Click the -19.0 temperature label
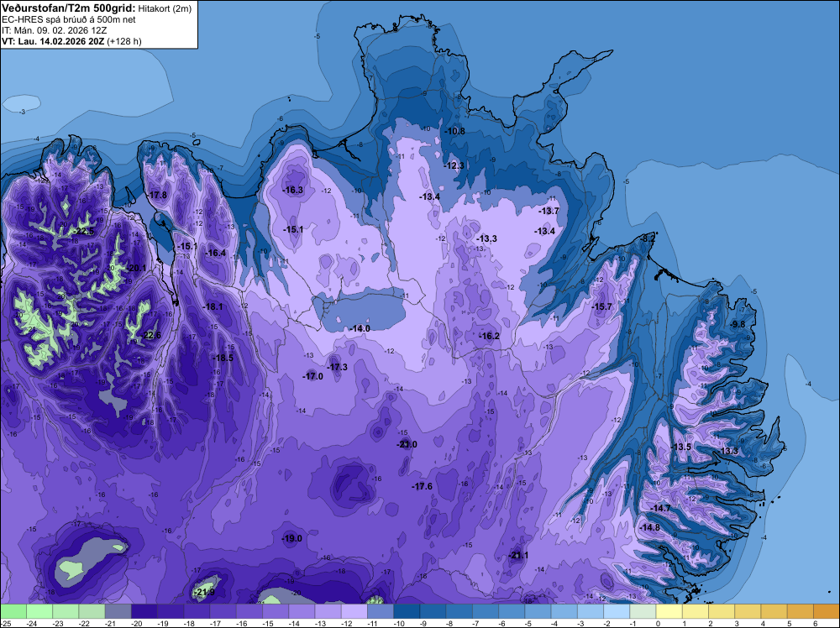Screen dimensions: 840x628 [x=292, y=538]
